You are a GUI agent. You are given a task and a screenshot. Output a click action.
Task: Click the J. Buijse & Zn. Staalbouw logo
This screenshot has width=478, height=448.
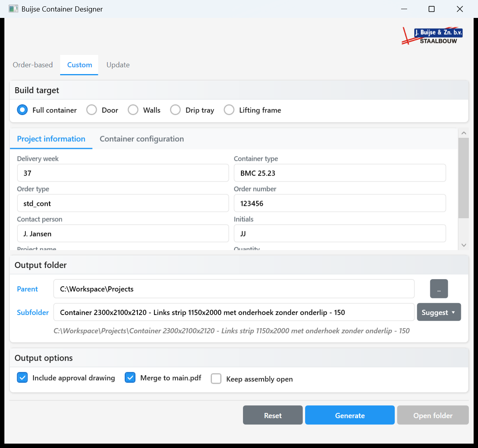pyautogui.click(x=432, y=36)
